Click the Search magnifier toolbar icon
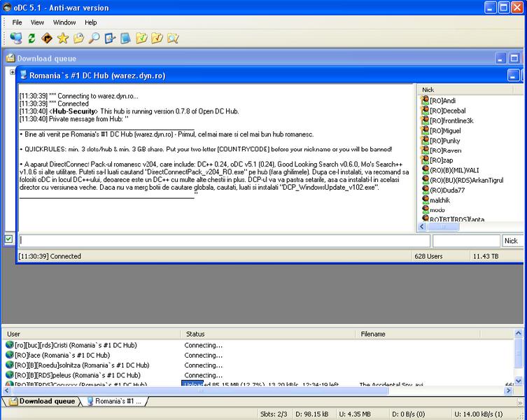The height and width of the screenshot is (420, 527). click(94, 38)
